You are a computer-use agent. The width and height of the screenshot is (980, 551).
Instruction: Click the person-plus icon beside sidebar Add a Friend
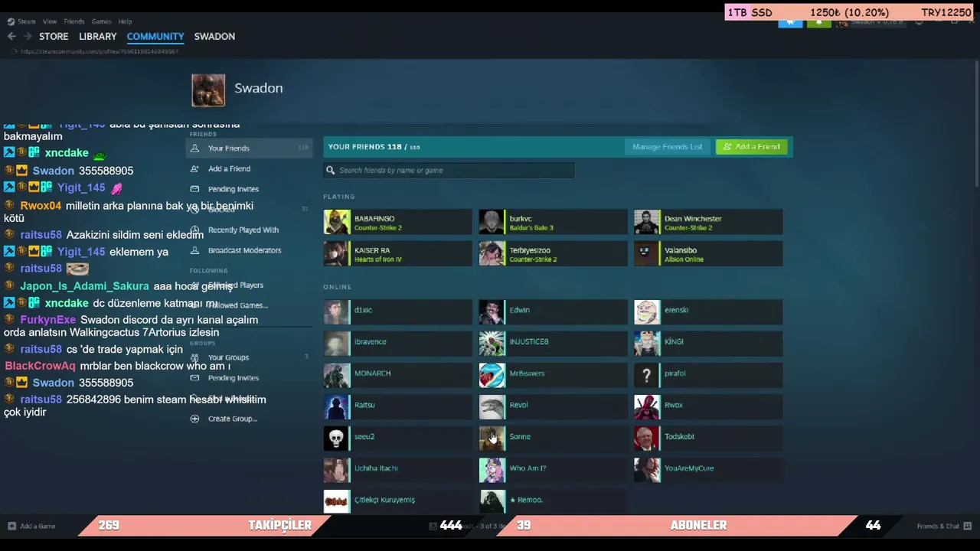(x=194, y=168)
